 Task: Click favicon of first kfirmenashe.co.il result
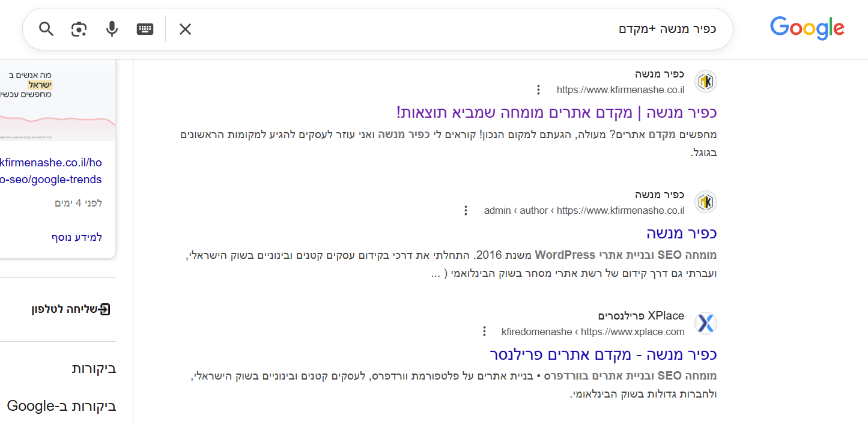click(706, 81)
